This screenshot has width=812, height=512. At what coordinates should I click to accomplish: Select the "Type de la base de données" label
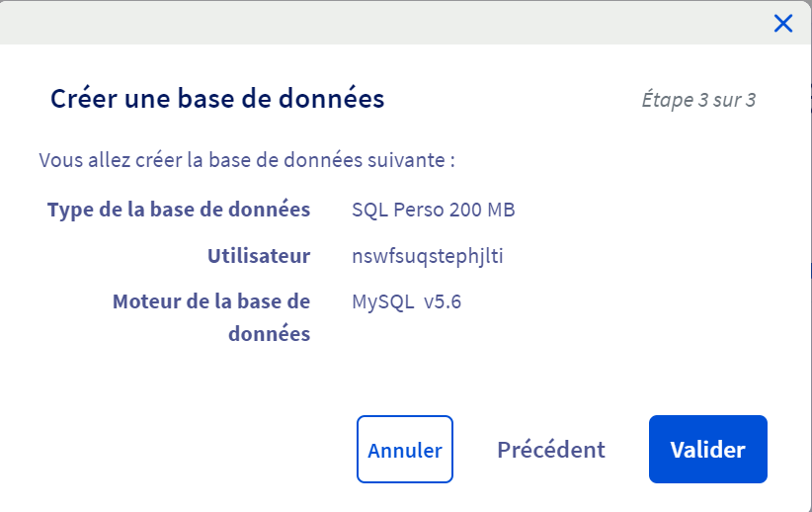pos(179,210)
